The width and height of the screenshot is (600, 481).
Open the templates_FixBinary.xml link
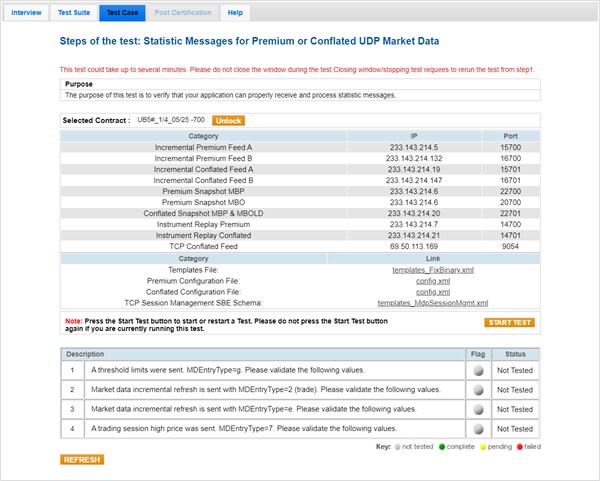click(433, 270)
